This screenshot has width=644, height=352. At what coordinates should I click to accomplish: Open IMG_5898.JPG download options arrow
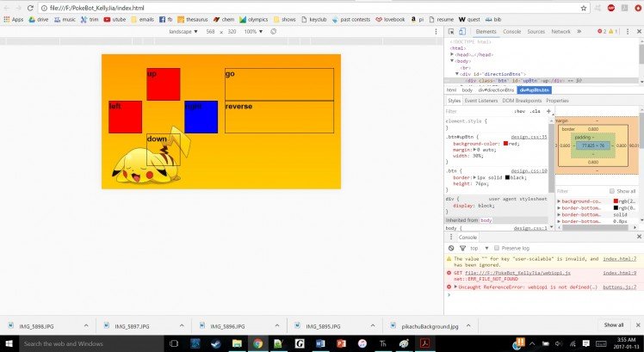click(86, 326)
